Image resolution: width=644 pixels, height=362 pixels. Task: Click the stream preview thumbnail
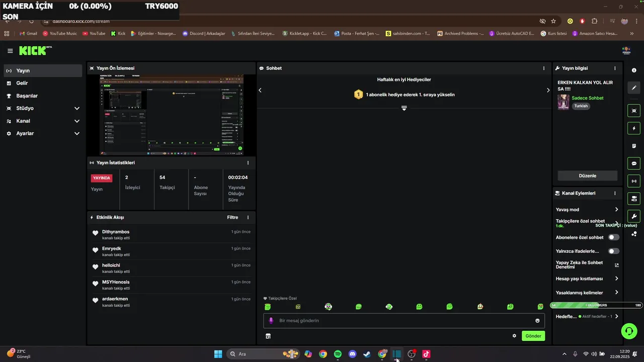172,115
